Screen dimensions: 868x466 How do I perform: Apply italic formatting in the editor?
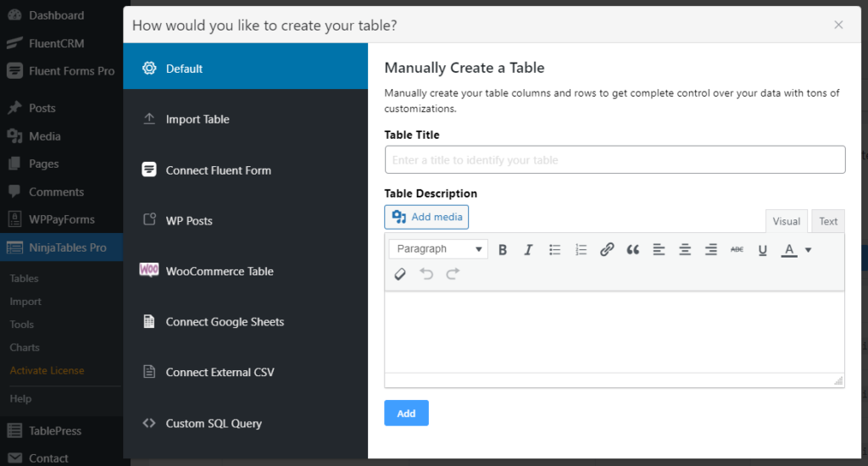tap(528, 249)
